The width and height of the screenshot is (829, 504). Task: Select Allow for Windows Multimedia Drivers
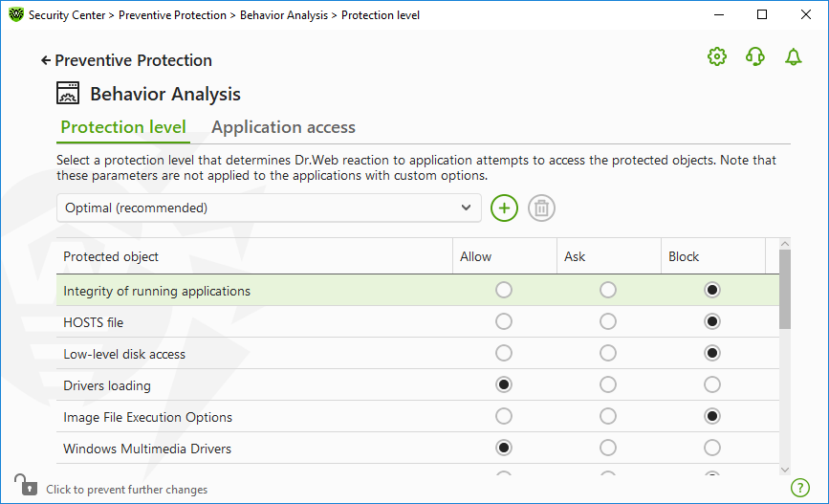(x=503, y=448)
